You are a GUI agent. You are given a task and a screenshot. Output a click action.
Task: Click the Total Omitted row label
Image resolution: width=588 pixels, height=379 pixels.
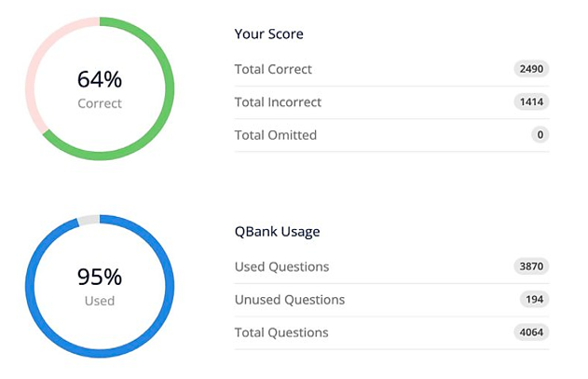pyautogui.click(x=276, y=135)
